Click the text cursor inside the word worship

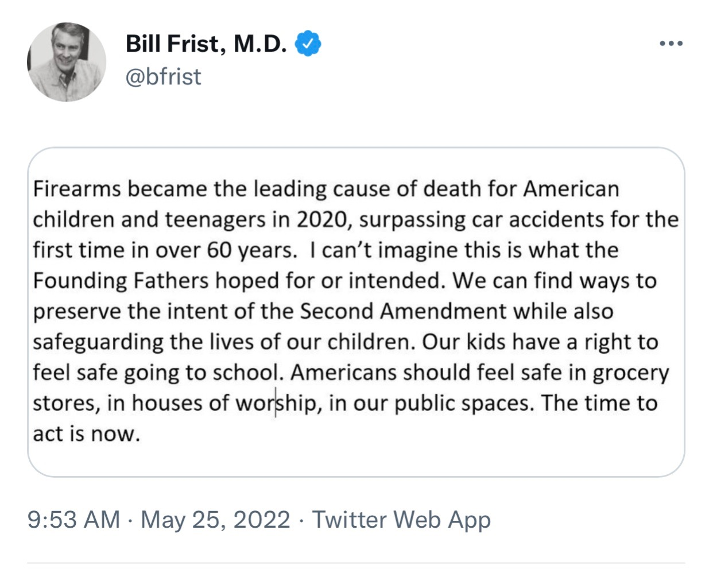coord(276,403)
